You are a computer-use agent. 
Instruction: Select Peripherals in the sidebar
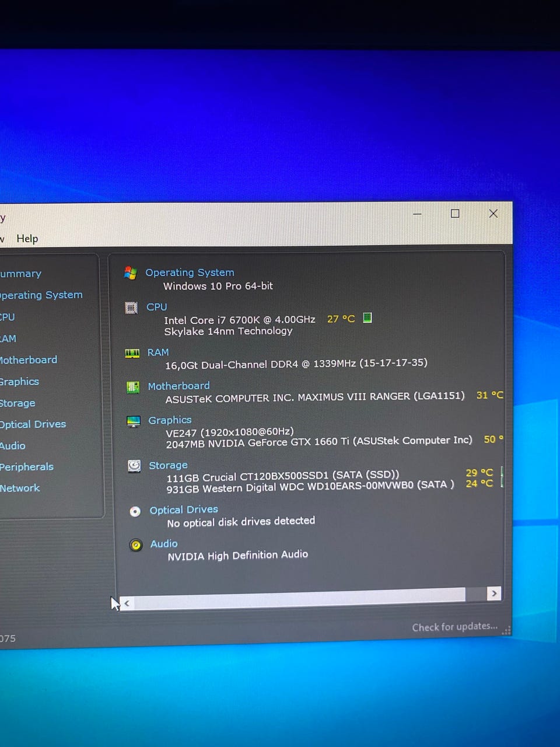(26, 467)
